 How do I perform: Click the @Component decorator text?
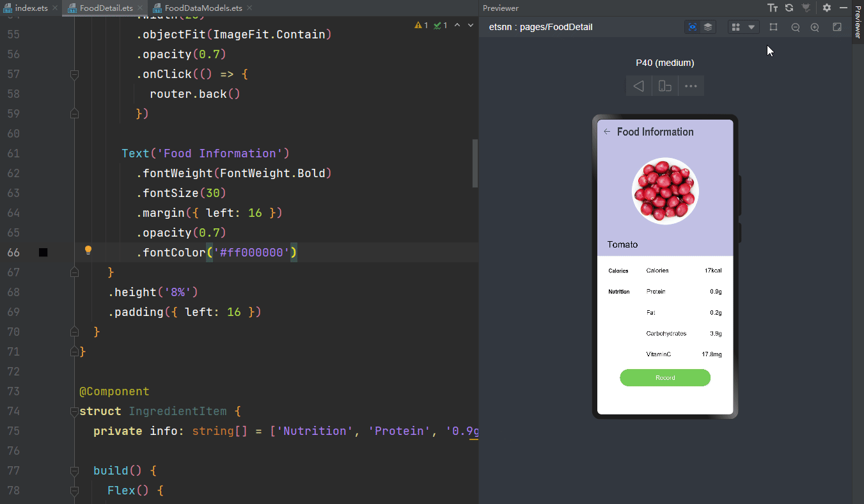(114, 391)
